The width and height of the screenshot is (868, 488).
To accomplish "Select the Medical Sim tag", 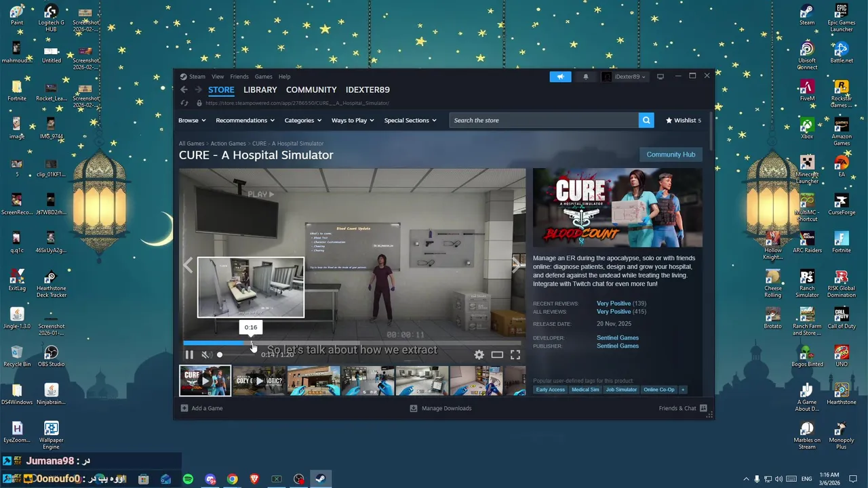I will pyautogui.click(x=585, y=390).
